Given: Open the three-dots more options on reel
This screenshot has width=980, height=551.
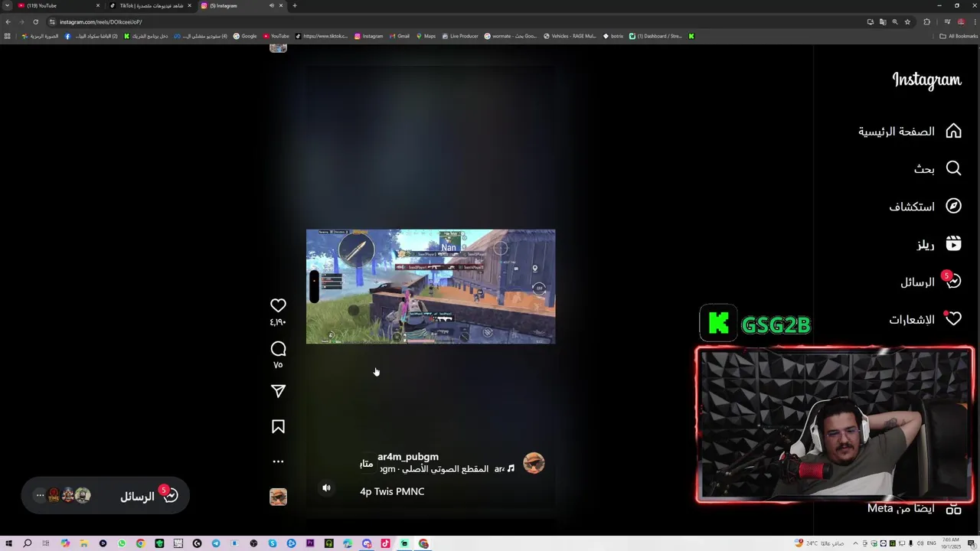Looking at the screenshot, I should tap(278, 461).
